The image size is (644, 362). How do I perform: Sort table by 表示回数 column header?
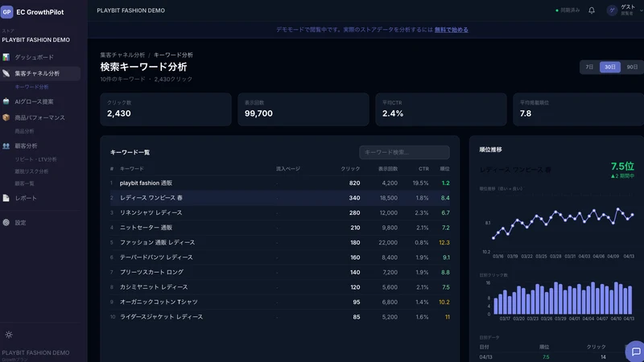pos(388,169)
